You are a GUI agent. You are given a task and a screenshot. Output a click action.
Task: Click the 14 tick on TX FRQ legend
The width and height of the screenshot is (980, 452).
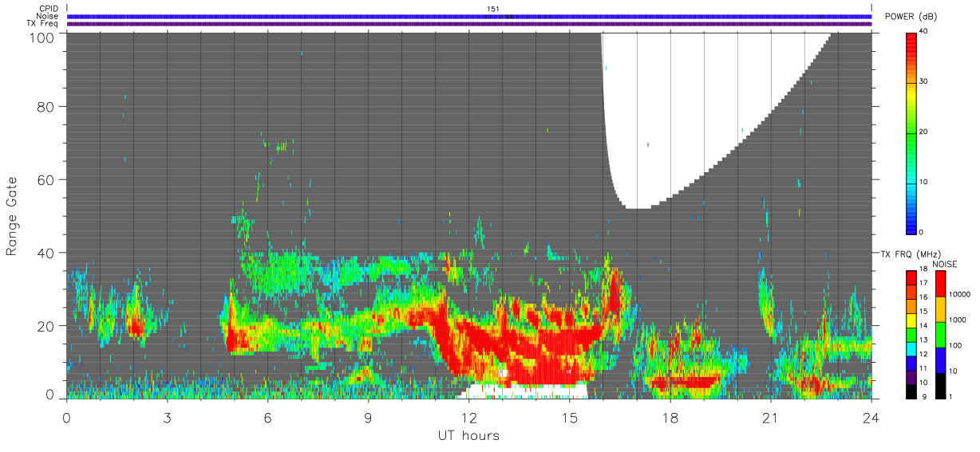point(924,325)
